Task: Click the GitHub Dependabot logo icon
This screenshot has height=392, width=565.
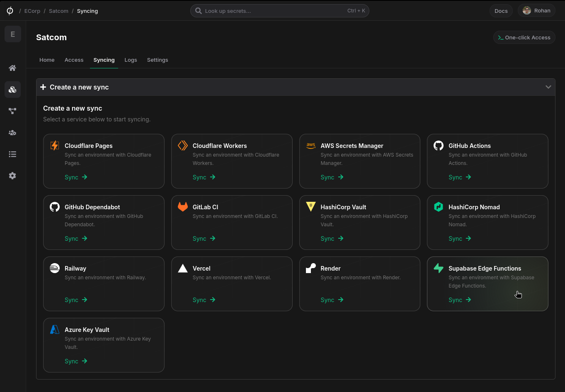Action: pyautogui.click(x=55, y=207)
